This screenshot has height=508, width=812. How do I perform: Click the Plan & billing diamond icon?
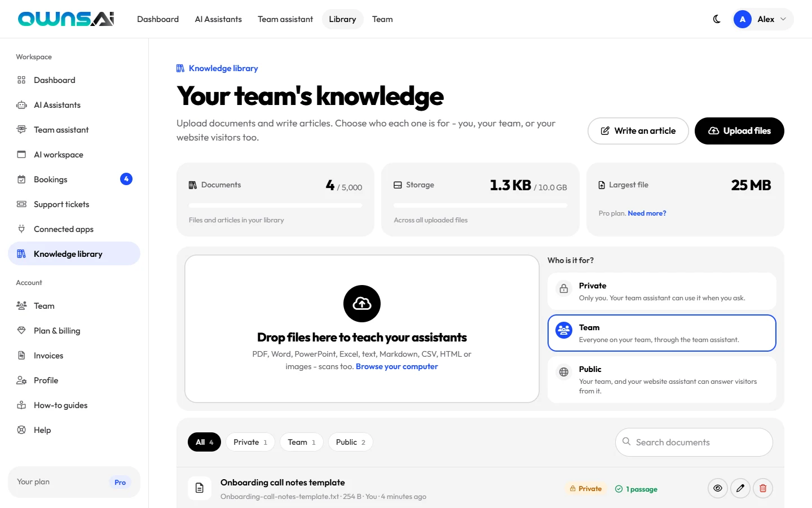[21, 331]
